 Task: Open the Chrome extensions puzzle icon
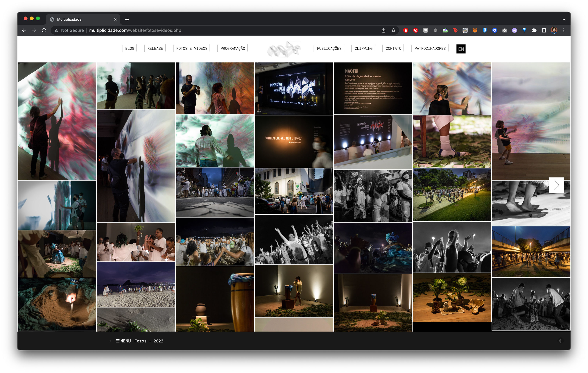(x=534, y=30)
